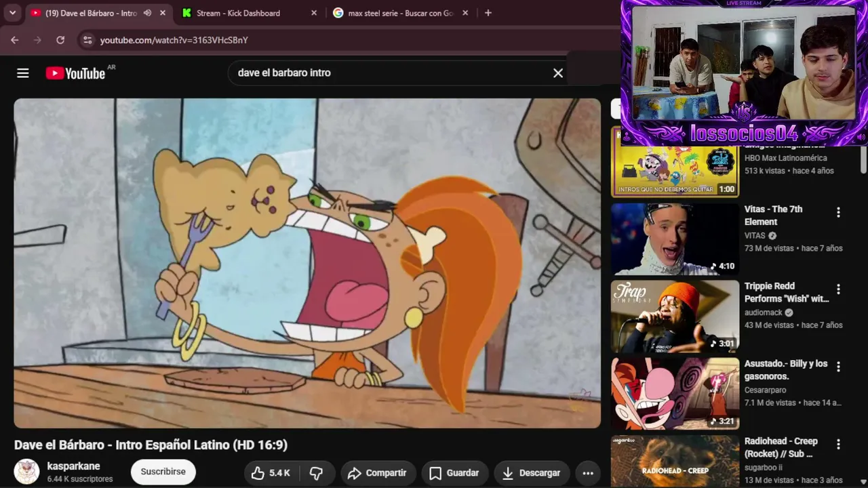Open the Asustado Billy video thumbnail

click(x=675, y=394)
